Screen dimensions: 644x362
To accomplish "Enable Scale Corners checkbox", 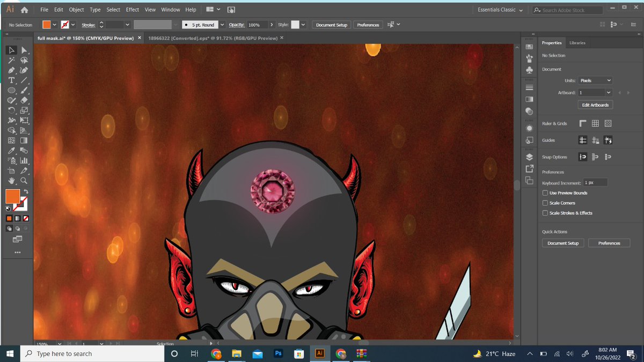I will 545,203.
